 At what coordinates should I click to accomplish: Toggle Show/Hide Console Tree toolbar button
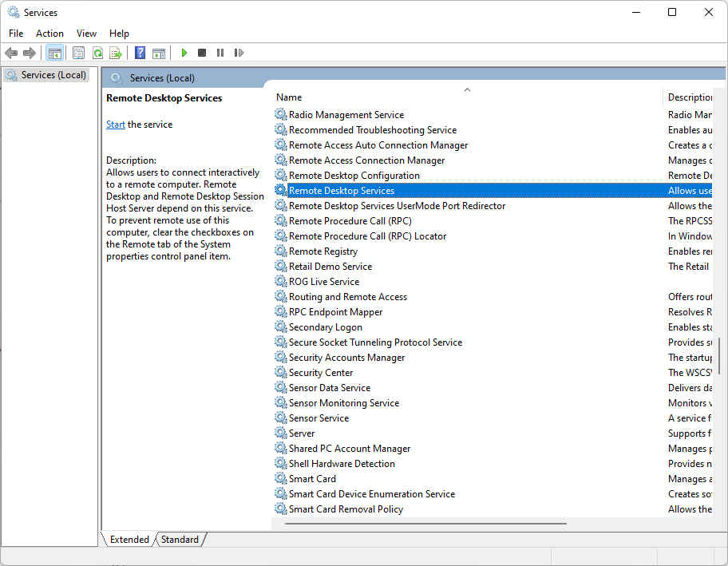coord(55,53)
